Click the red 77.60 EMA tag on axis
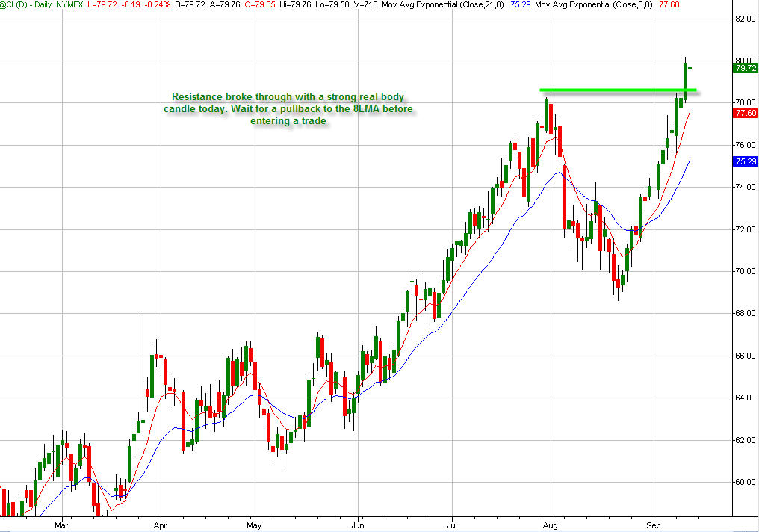Viewport: 759px width, 532px height. click(x=746, y=113)
